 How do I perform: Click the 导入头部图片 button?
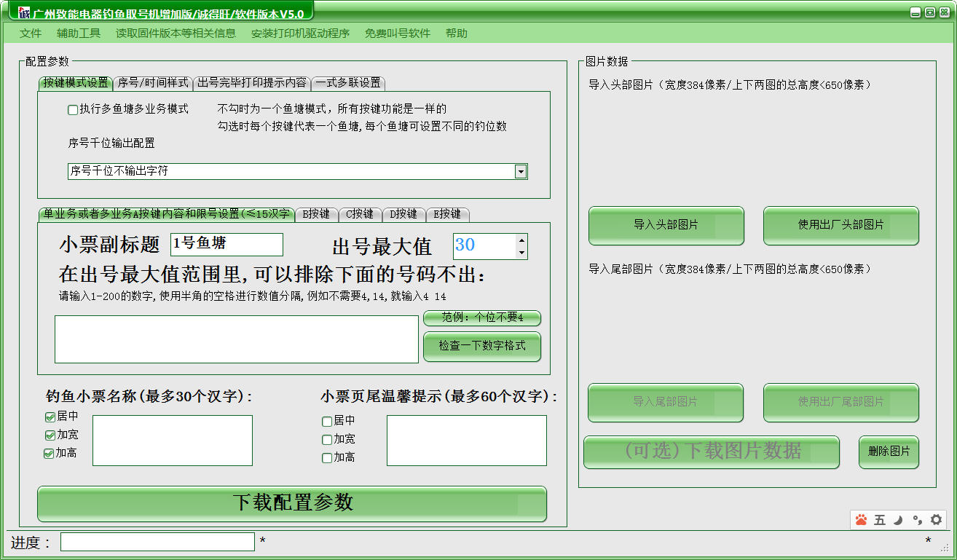665,226
